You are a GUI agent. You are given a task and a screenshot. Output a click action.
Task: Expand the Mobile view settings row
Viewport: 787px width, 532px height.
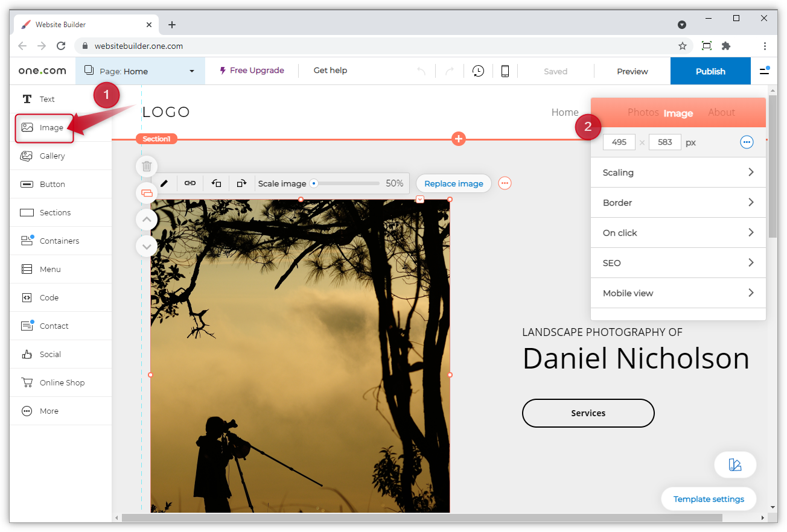(x=678, y=293)
